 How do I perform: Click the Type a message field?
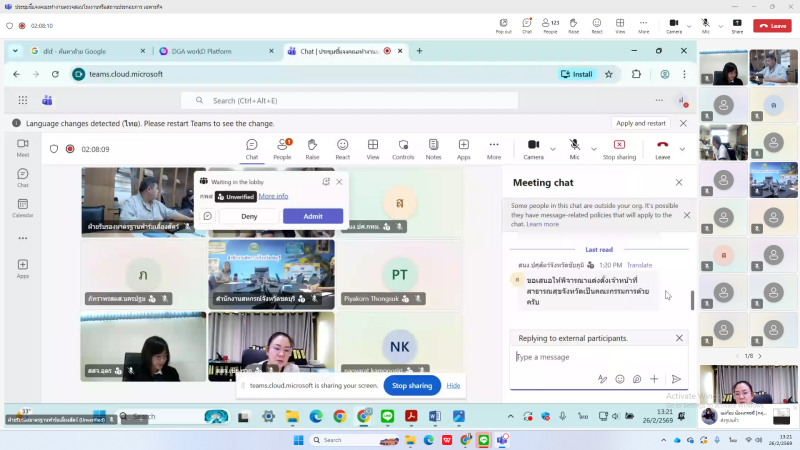click(590, 357)
